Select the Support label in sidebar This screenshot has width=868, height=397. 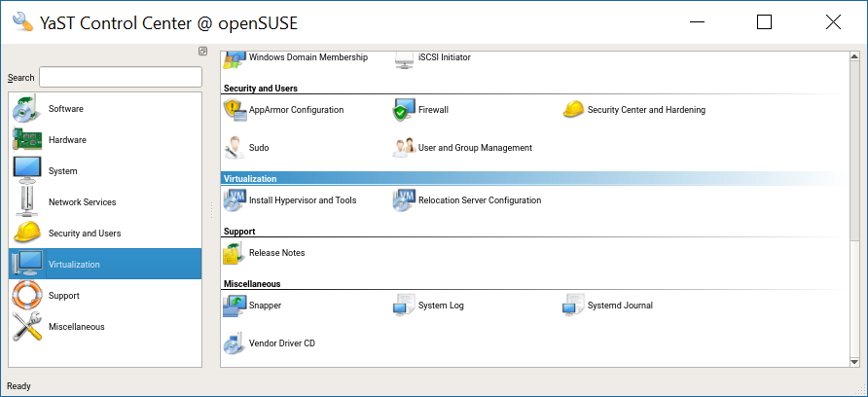coord(64,295)
